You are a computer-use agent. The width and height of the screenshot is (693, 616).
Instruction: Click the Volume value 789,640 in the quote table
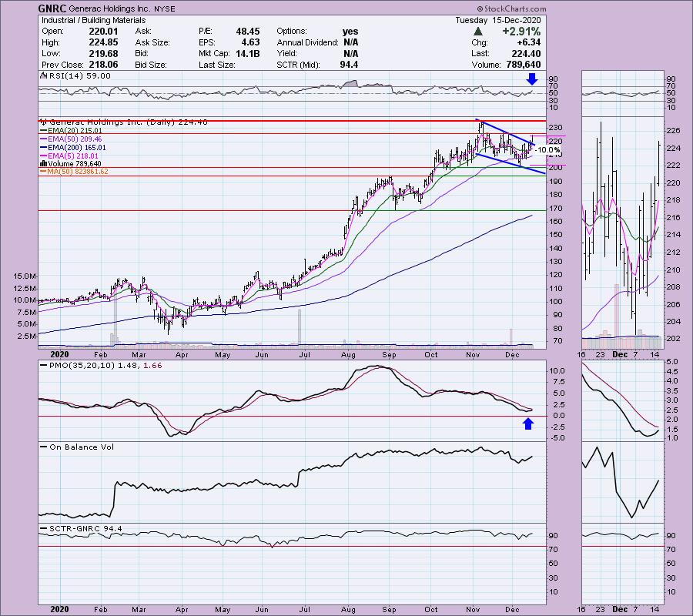point(524,65)
